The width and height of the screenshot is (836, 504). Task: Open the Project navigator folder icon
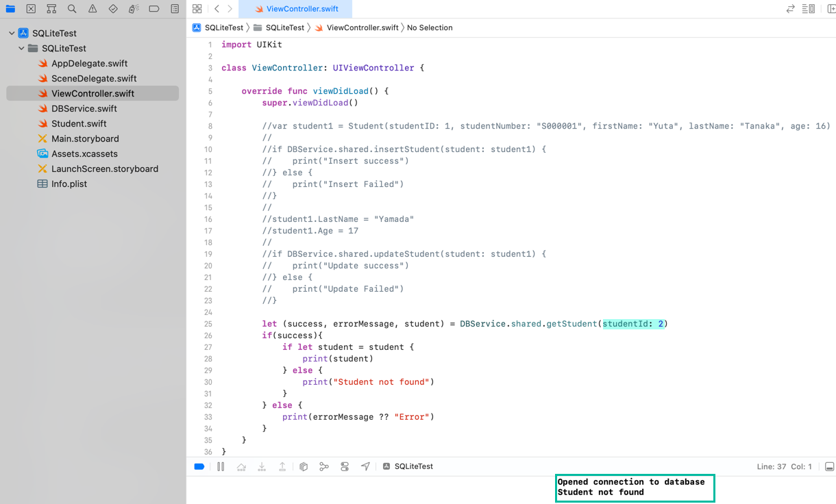[10, 9]
